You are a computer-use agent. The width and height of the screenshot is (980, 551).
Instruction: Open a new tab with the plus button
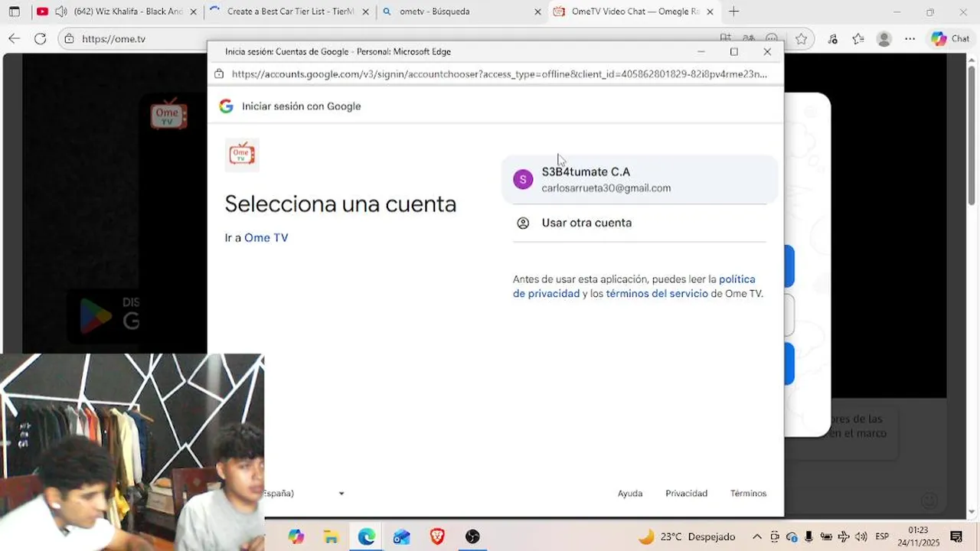click(733, 11)
